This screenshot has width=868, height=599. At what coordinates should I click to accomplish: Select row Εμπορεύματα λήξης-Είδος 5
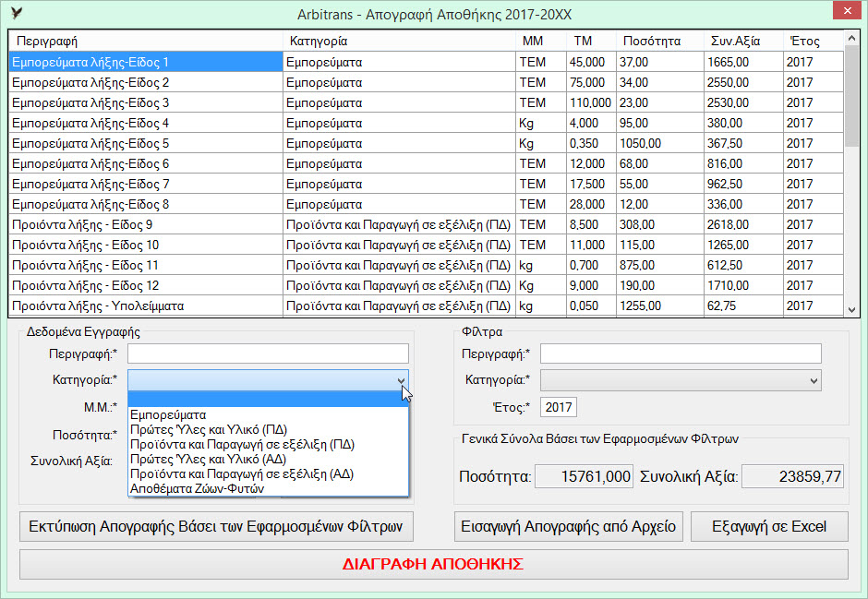pyautogui.click(x=427, y=143)
